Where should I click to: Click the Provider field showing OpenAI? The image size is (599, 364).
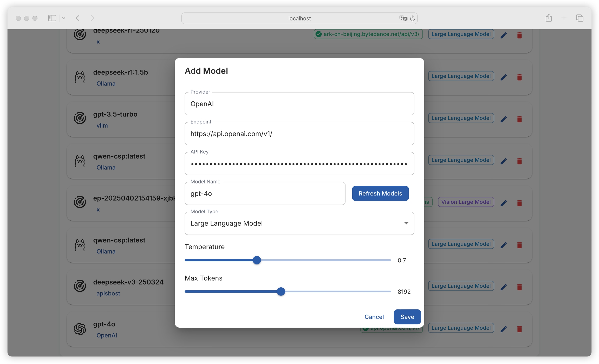coord(299,104)
